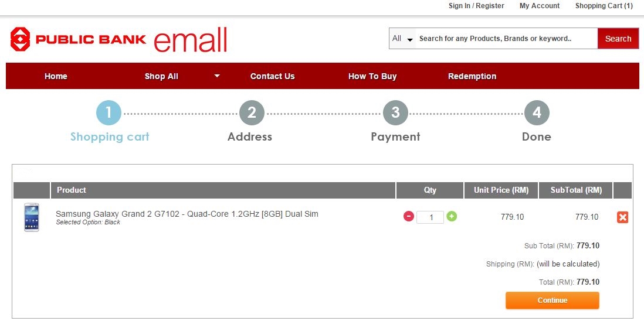644x328 pixels.
Task: Click the orange Continue button
Action: pos(553,300)
